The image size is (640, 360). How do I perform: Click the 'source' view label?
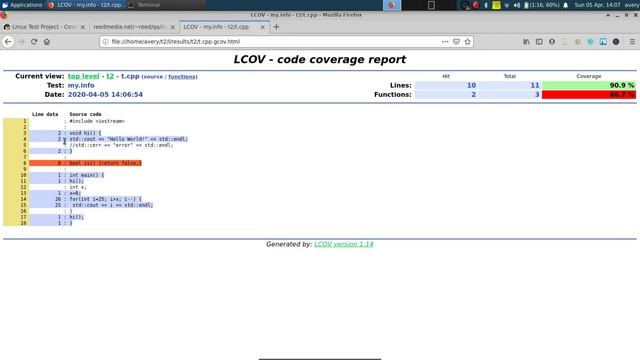[x=153, y=77]
